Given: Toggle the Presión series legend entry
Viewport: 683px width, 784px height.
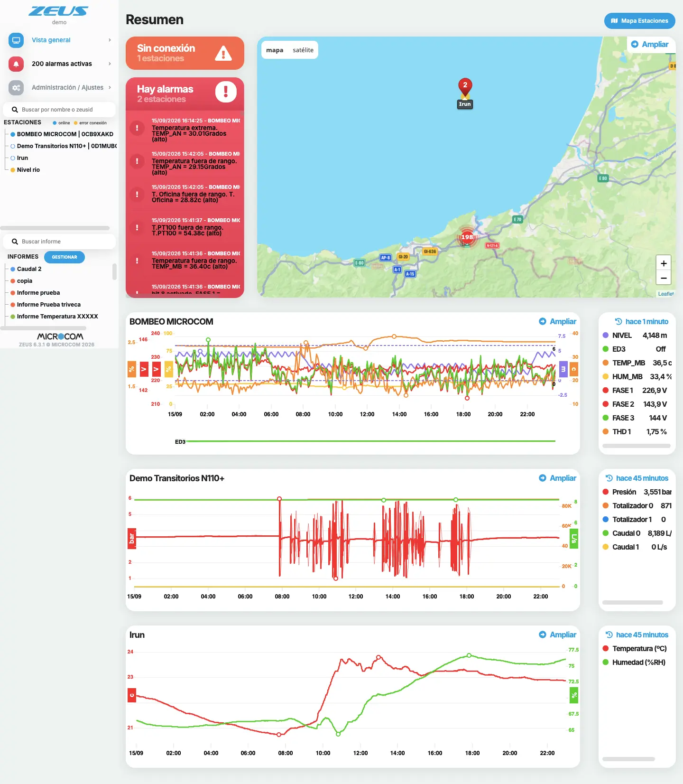Looking at the screenshot, I should click(x=637, y=492).
